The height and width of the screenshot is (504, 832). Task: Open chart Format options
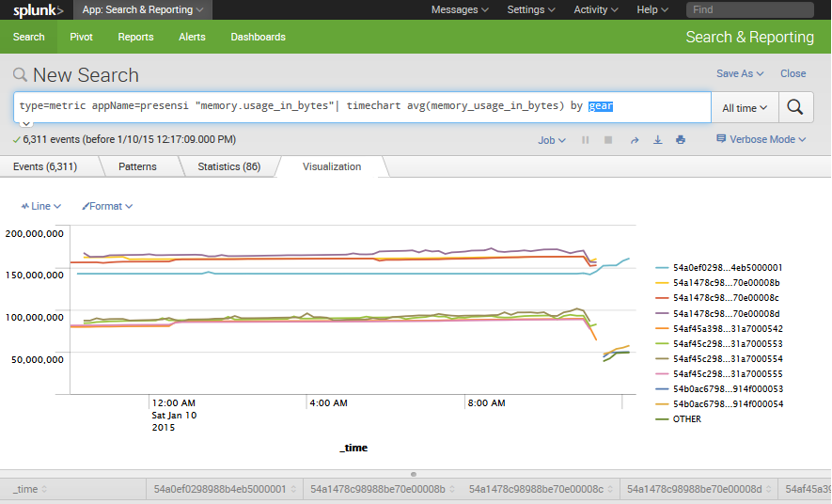pos(107,206)
